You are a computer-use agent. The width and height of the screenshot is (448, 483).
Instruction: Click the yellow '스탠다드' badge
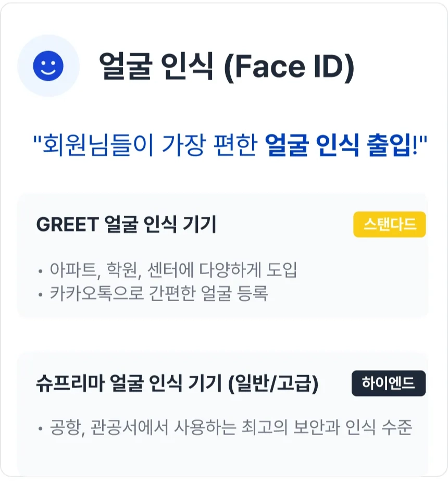[x=390, y=225]
